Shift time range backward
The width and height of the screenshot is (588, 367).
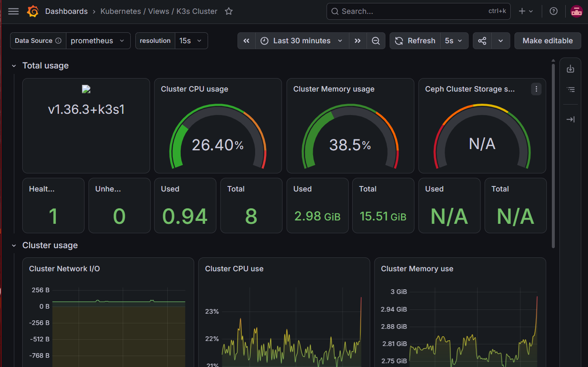(246, 41)
